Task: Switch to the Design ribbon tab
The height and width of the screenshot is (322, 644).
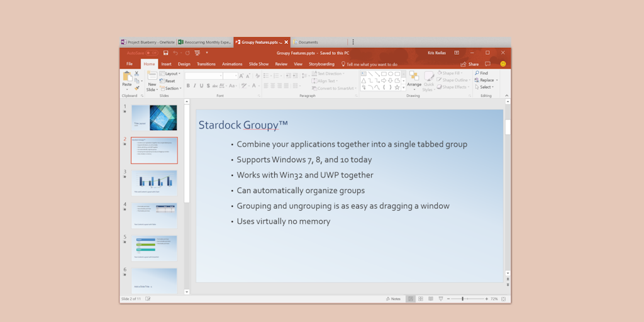Action: click(184, 64)
